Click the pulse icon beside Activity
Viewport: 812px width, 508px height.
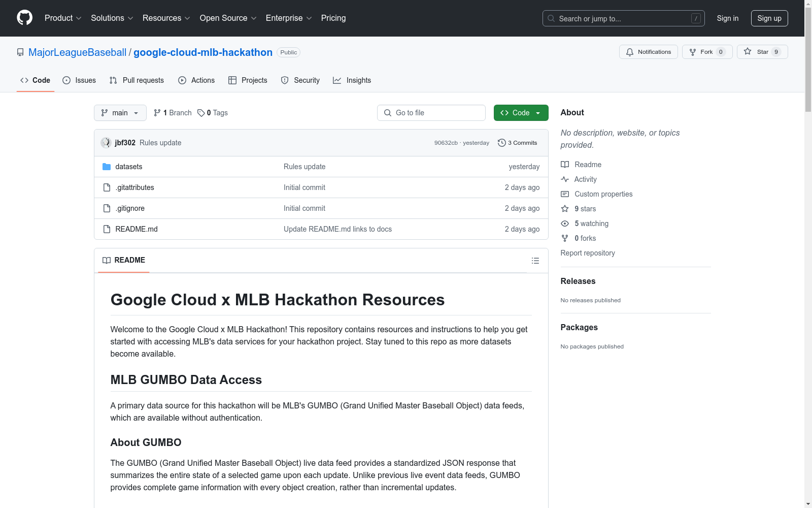click(x=565, y=179)
